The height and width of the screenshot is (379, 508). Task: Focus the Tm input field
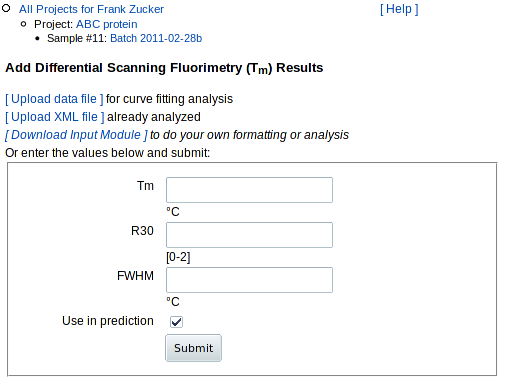coord(249,190)
